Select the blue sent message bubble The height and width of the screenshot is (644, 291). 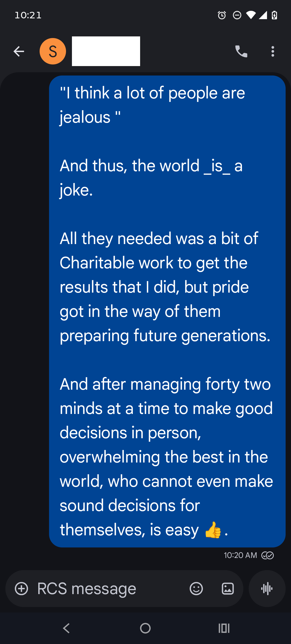point(167,311)
